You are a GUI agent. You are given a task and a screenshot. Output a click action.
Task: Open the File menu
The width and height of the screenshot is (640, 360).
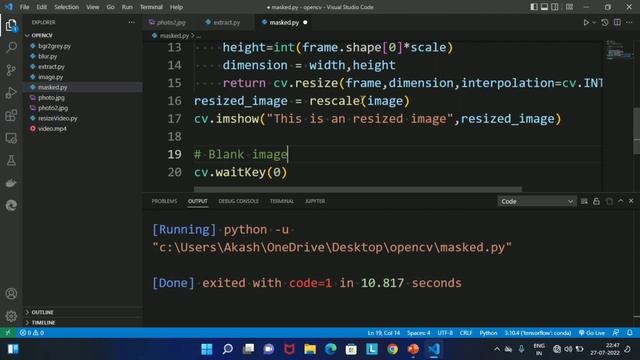(24, 7)
